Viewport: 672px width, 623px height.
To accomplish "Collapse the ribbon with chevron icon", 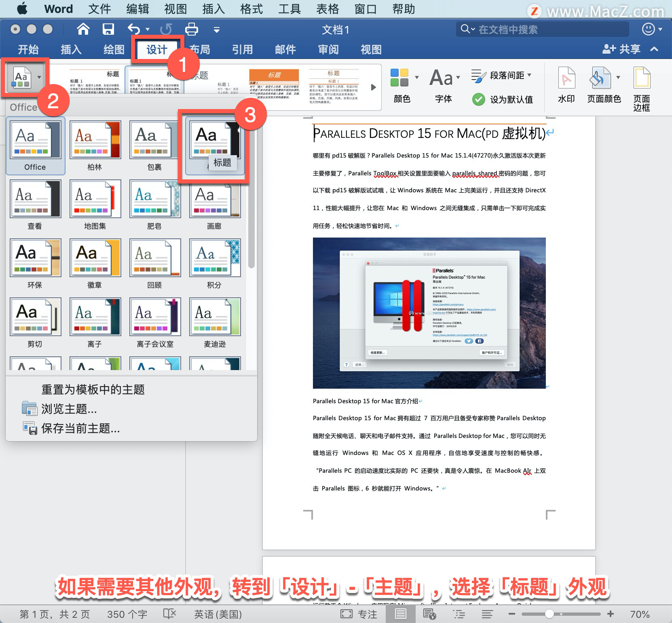I will [654, 49].
